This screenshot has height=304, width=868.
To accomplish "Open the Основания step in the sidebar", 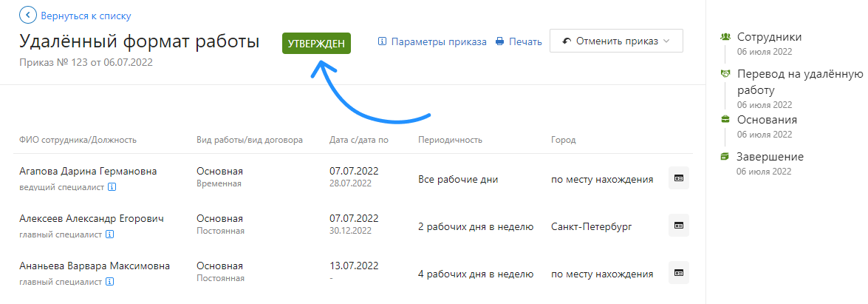I will [767, 120].
